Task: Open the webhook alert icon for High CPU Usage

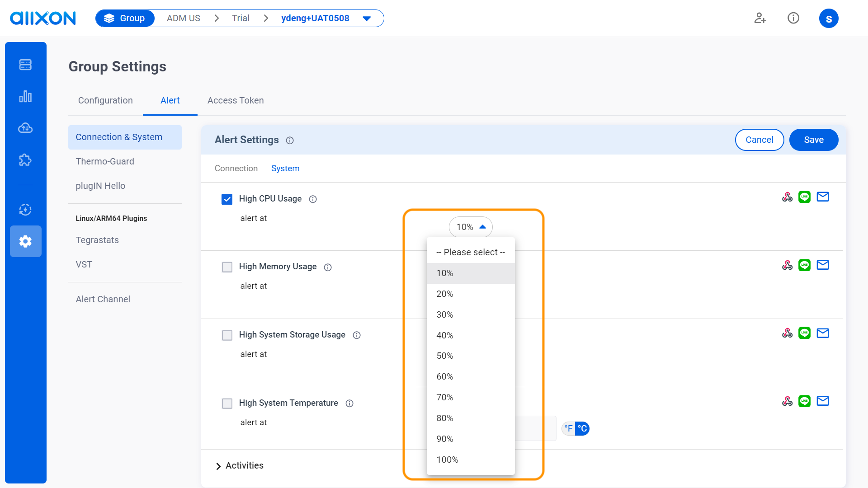Action: 787,197
